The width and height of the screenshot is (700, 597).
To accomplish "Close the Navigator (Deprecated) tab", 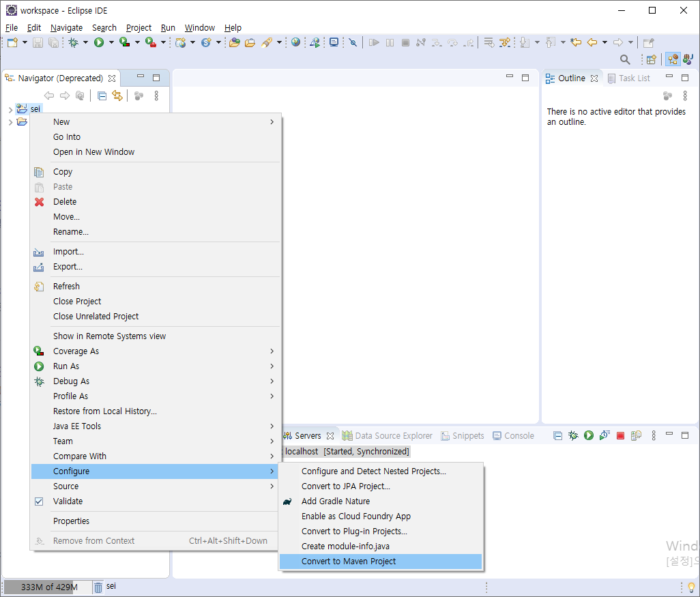I will [x=112, y=78].
